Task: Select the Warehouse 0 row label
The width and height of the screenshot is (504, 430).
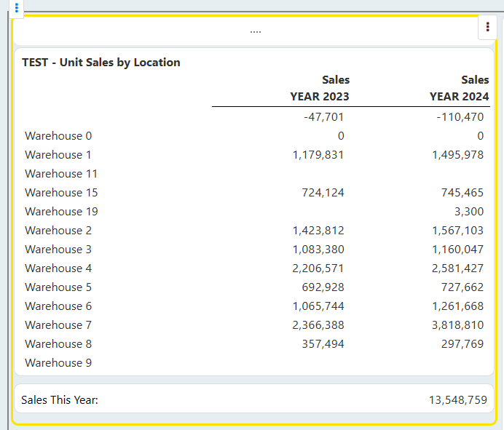Action: [x=58, y=136]
